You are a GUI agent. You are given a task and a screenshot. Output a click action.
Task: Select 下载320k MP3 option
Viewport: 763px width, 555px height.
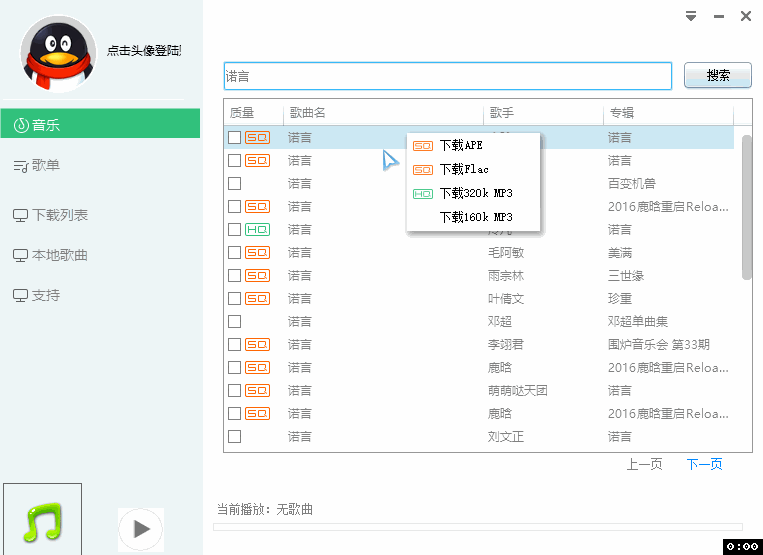coord(475,193)
